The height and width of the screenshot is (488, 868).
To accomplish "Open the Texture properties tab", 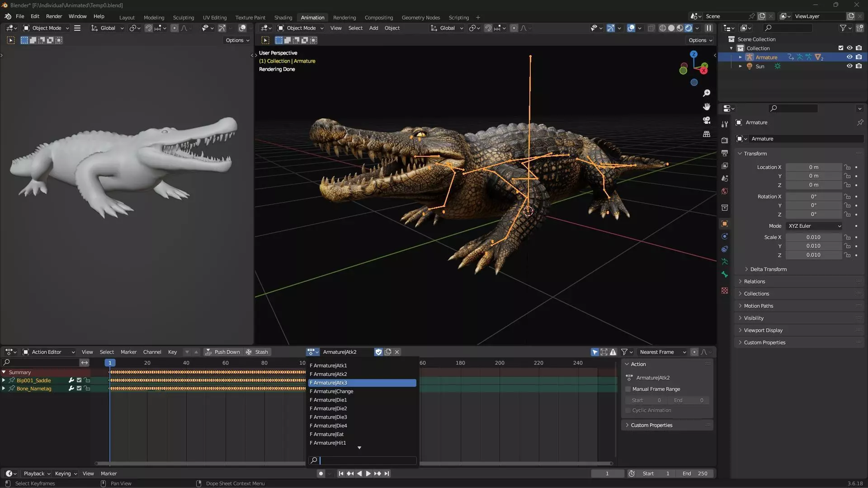I will coord(725,291).
